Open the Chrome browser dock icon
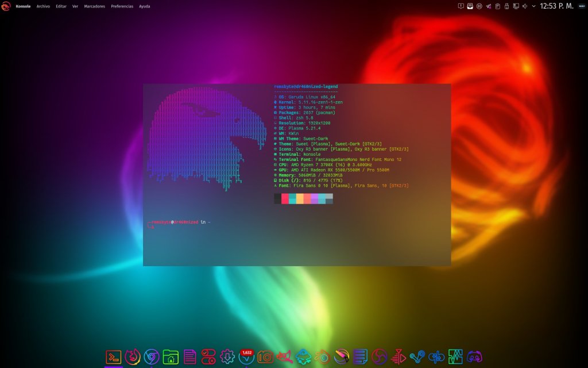588x368 pixels. pyautogui.click(x=152, y=357)
